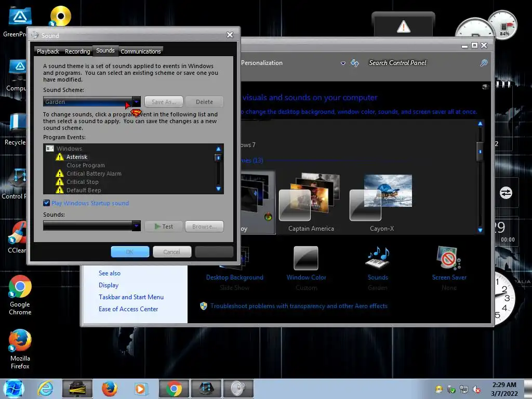Open Screen Saver settings icon
Image resolution: width=532 pixels, height=399 pixels.
click(448, 258)
